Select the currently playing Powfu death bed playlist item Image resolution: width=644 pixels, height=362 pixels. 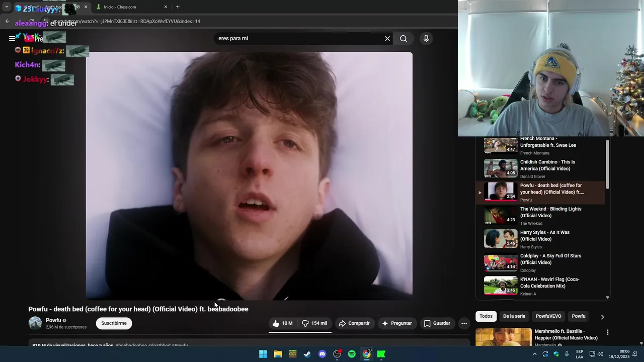pos(541,193)
